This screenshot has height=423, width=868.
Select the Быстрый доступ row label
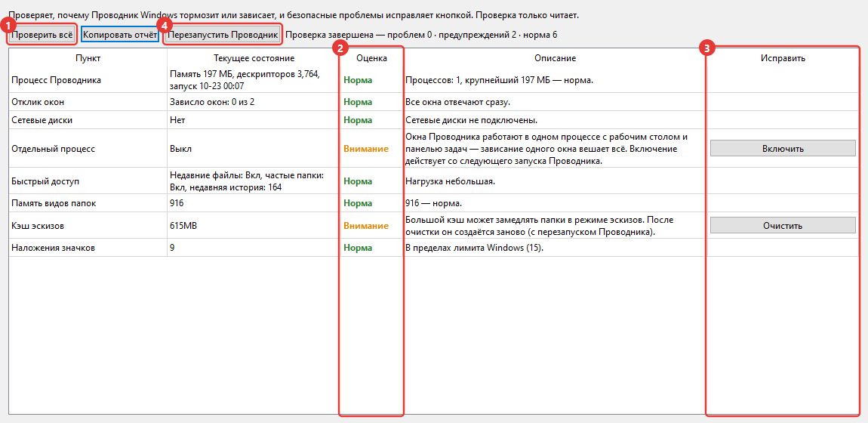tap(46, 181)
